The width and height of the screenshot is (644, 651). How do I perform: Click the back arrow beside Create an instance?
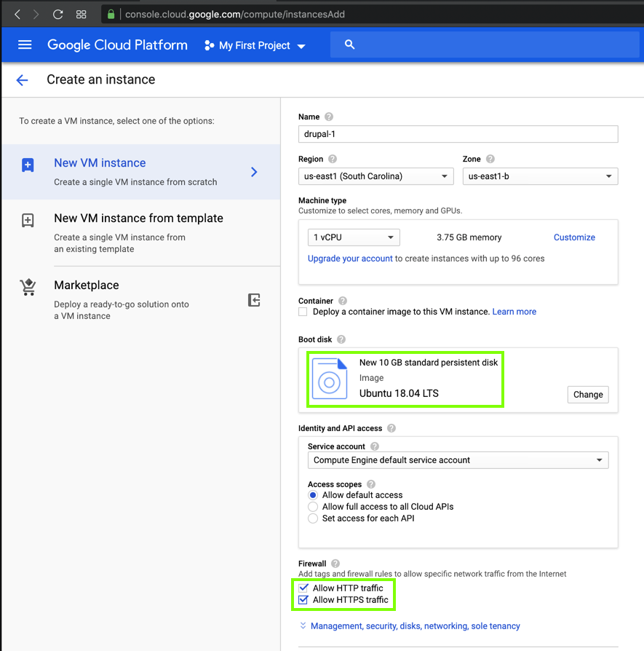(23, 80)
